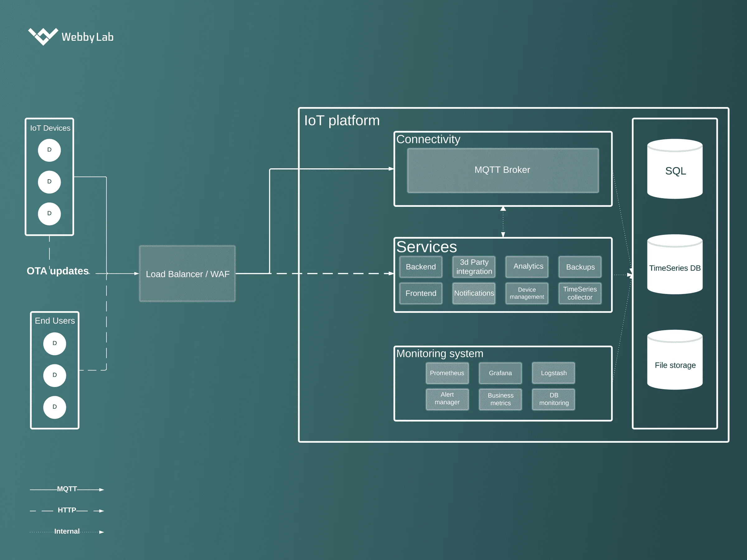
Task: Select the Grafana monitoring box
Action: (500, 373)
